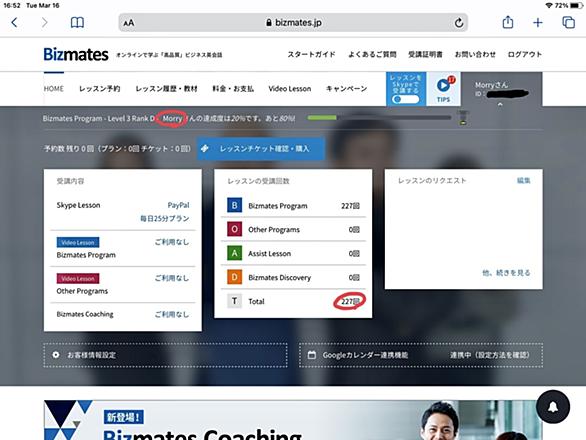This screenshot has width=586, height=440.
Task: Click the bizmates.jp address bar
Action: 293,23
